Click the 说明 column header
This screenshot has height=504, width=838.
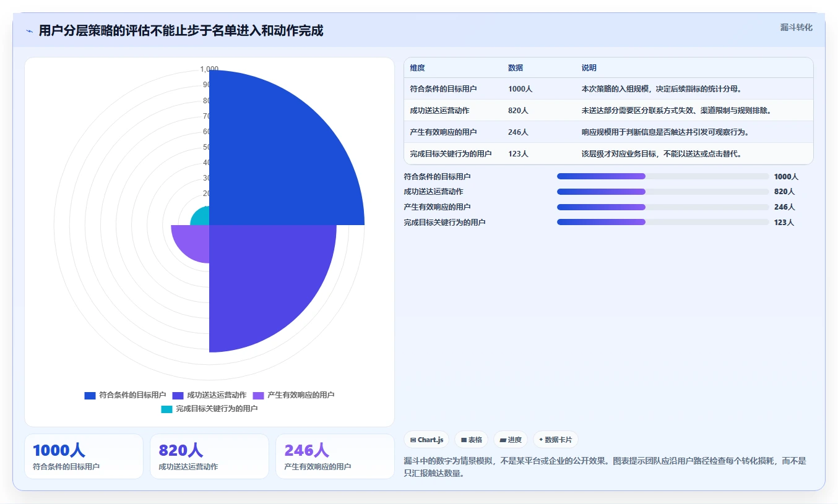(589, 68)
